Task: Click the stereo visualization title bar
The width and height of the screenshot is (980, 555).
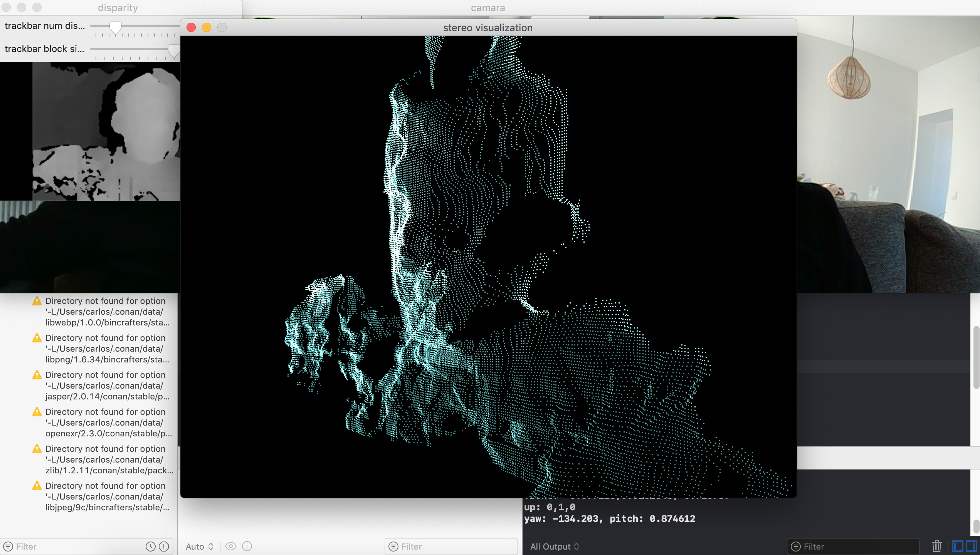Action: tap(488, 28)
